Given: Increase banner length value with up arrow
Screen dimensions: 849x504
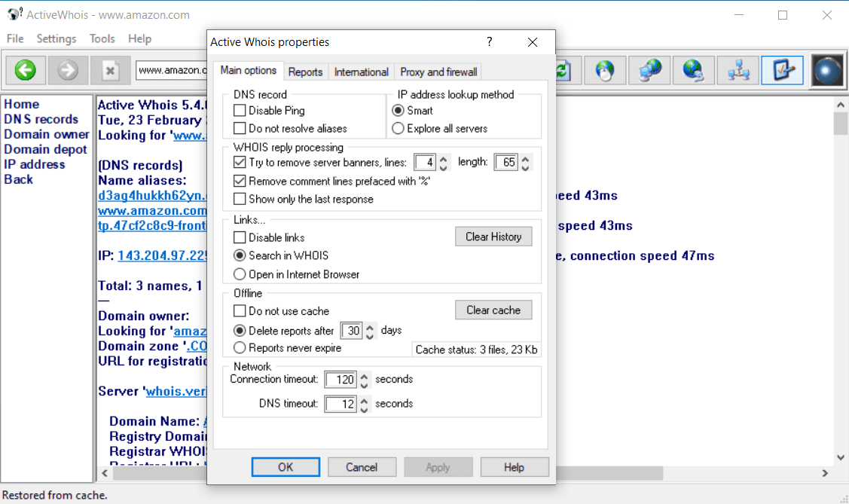Looking at the screenshot, I should (x=525, y=159).
